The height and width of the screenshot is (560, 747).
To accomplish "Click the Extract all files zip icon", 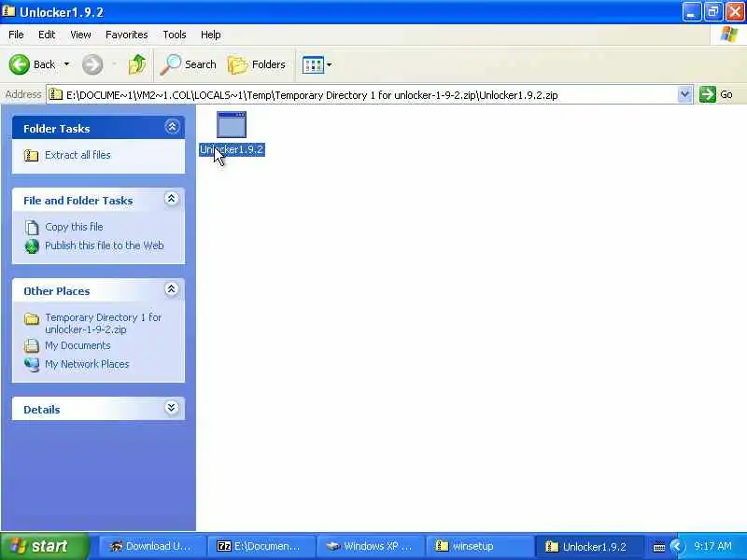I will tap(32, 155).
